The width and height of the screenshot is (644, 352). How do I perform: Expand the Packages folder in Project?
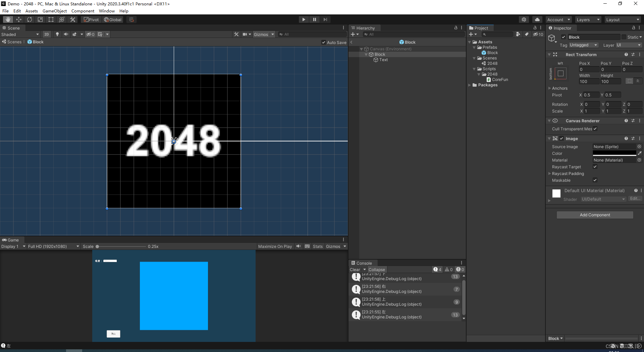tap(470, 85)
